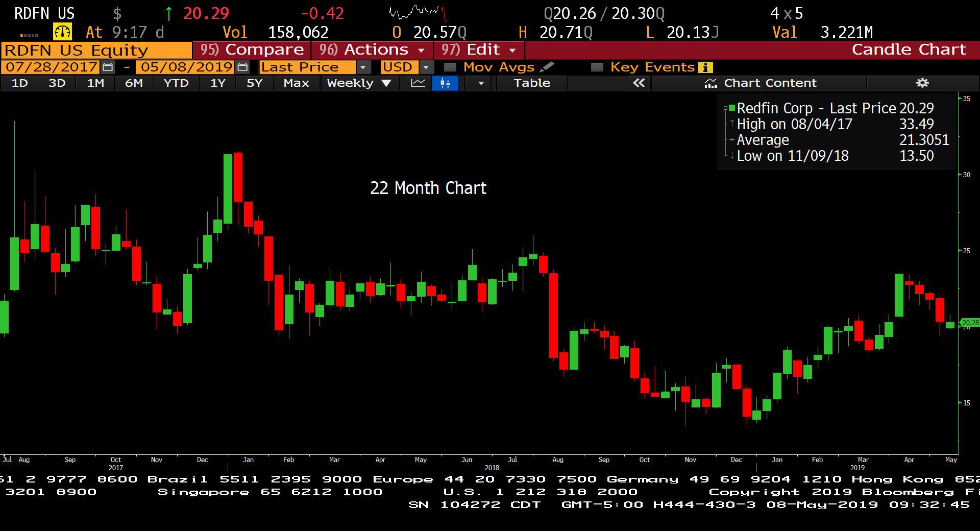Click the start date 07/28/2017 field

pos(51,67)
